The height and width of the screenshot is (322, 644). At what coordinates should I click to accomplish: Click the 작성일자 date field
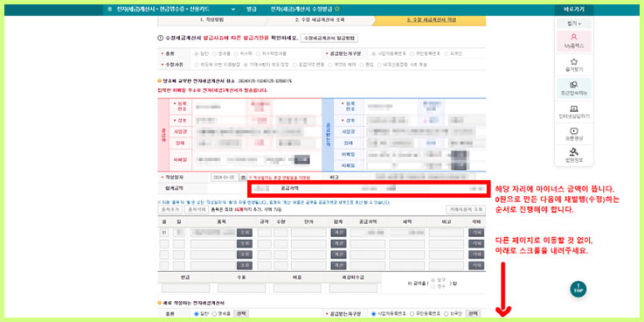(225, 178)
